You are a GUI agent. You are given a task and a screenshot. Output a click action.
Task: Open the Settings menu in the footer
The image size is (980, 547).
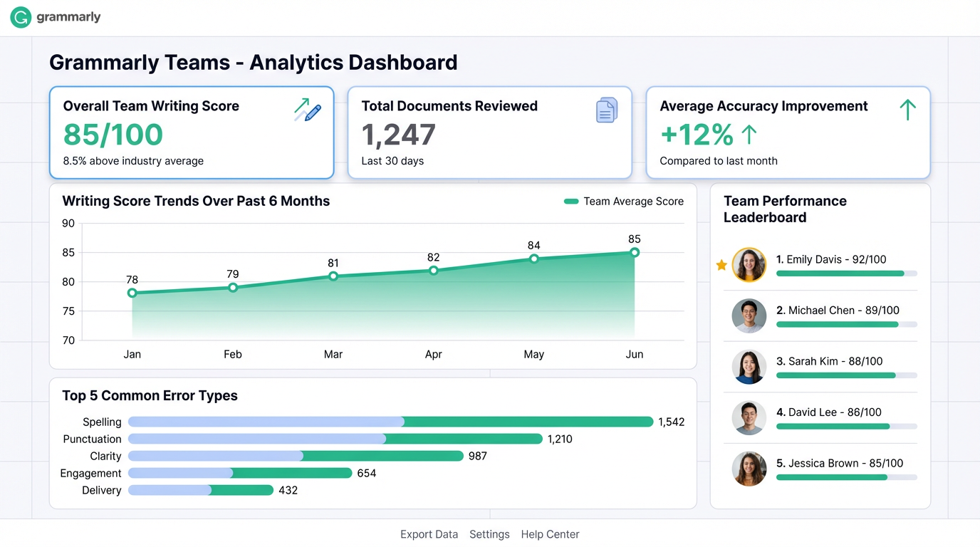tap(489, 534)
